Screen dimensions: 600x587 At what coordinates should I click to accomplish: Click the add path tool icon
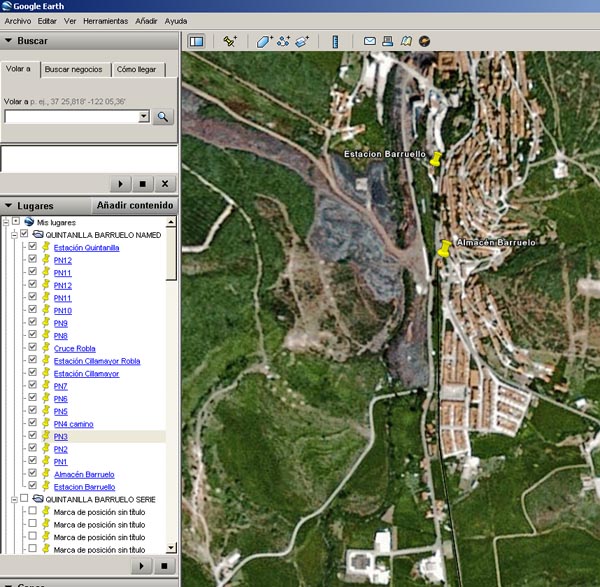(x=283, y=41)
